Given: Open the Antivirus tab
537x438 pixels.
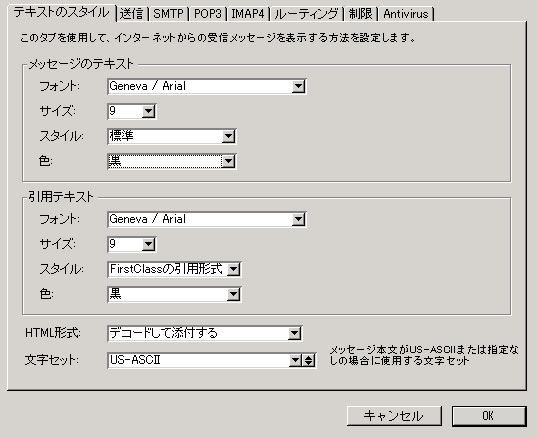Looking at the screenshot, I should (x=406, y=14).
